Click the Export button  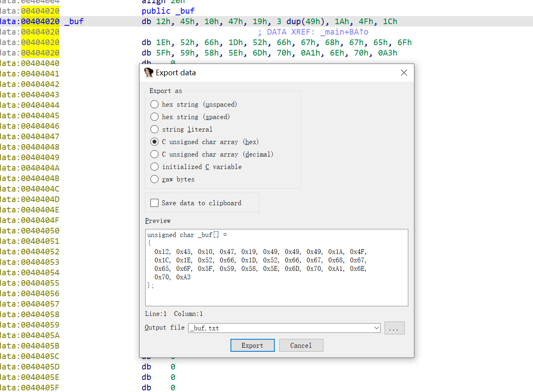click(252, 345)
